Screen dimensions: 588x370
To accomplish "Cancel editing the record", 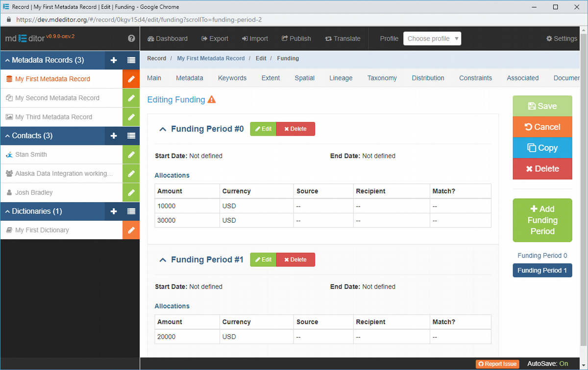I will point(542,127).
